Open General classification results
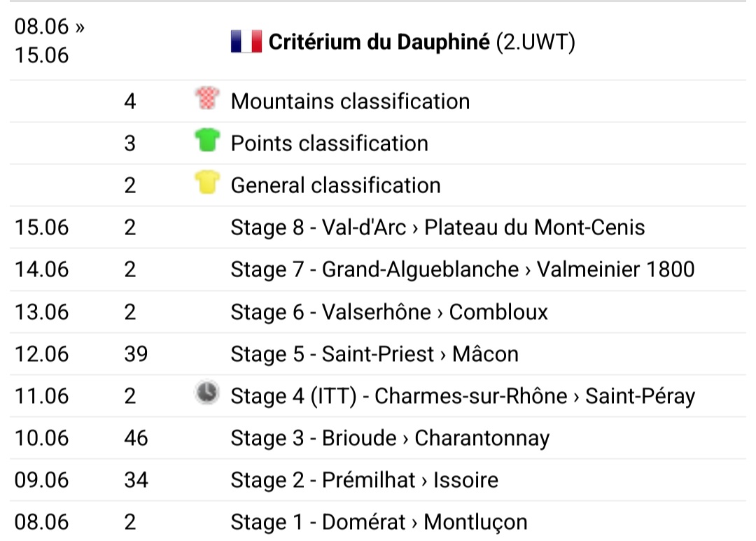 [x=335, y=185]
